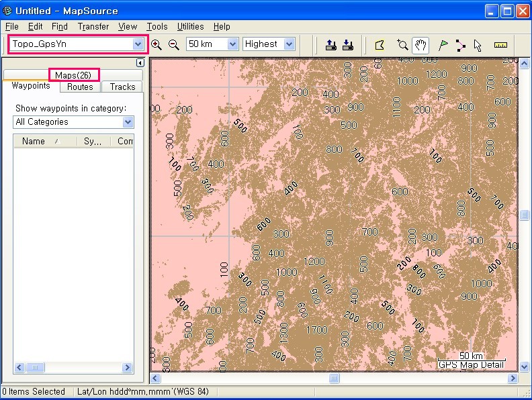Switch to the Tracks tab
This screenshot has height=400, width=532.
(122, 87)
